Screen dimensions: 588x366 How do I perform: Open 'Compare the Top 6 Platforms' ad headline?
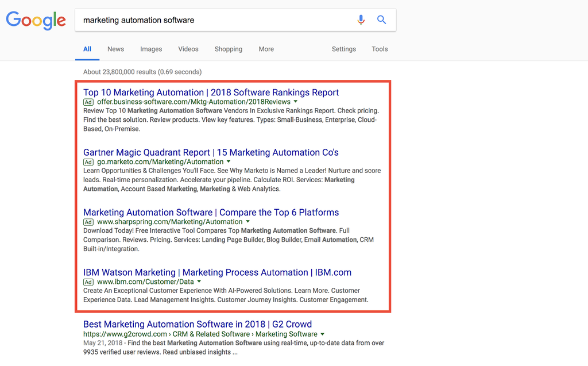coord(211,213)
